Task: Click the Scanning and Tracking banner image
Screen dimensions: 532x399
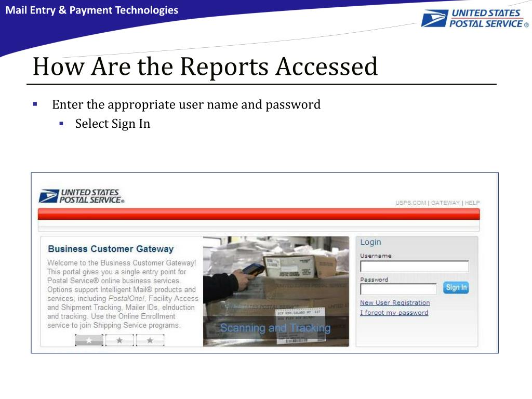Action: pos(276,291)
